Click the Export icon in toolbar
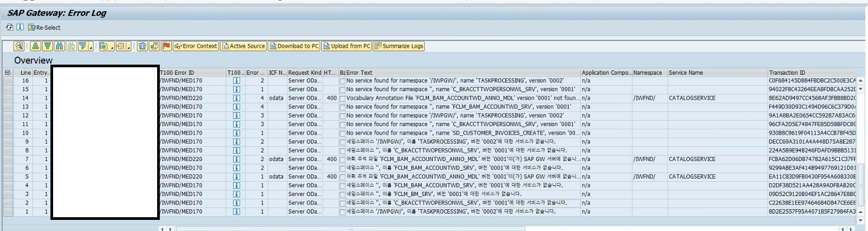The image size is (868, 231). click(x=104, y=46)
